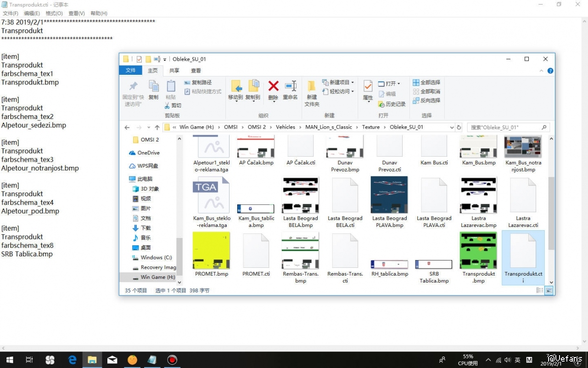Image resolution: width=588 pixels, height=368 pixels.
Task: Click Pin to Quick access in the ribbon
Action: 133,93
